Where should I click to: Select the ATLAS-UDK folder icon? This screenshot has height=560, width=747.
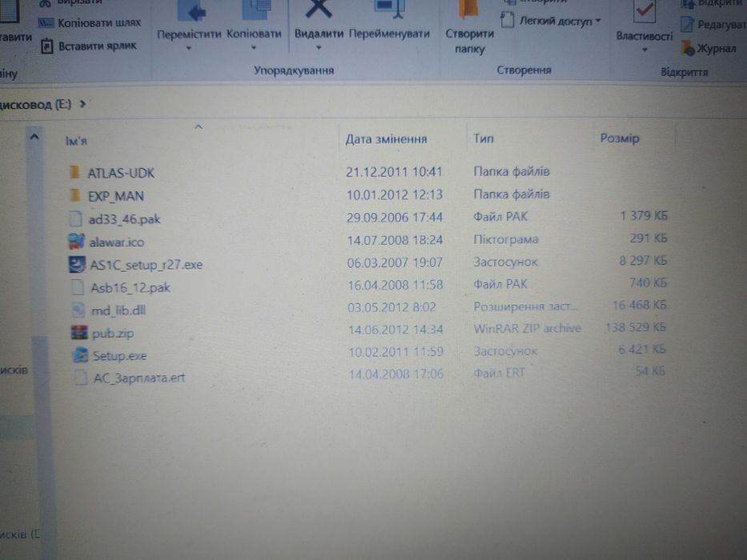click(x=74, y=172)
